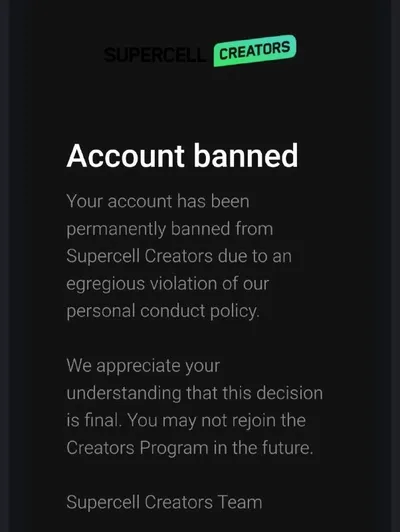
Task: Click the word 'understanding'
Action: coord(124,394)
